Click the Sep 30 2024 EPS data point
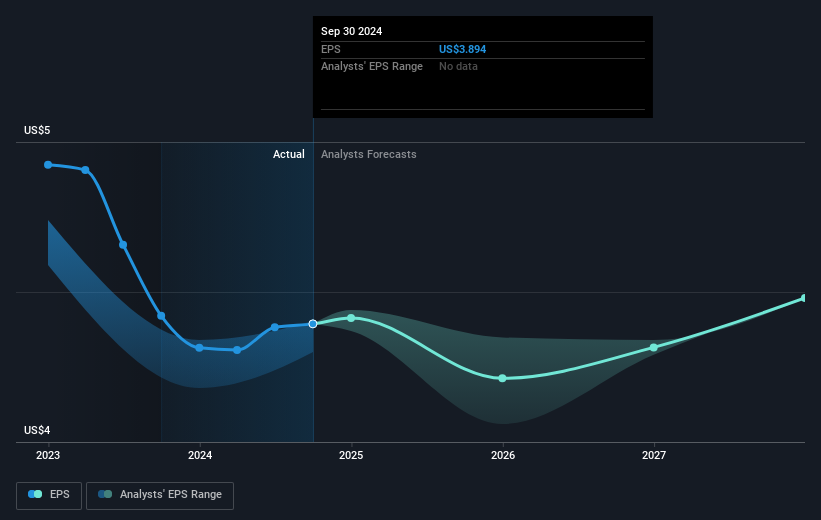This screenshot has height=520, width=821. [x=313, y=324]
